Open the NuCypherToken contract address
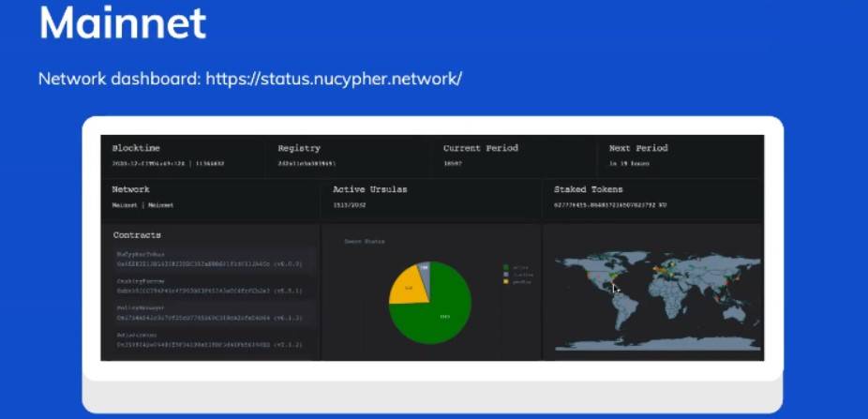Image resolution: width=868 pixels, height=419 pixels. click(209, 264)
